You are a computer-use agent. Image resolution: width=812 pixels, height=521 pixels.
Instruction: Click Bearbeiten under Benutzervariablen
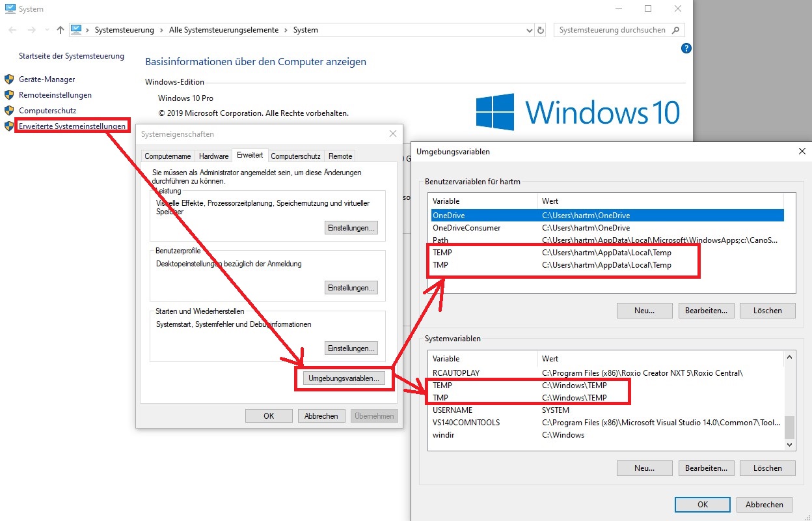(x=706, y=311)
